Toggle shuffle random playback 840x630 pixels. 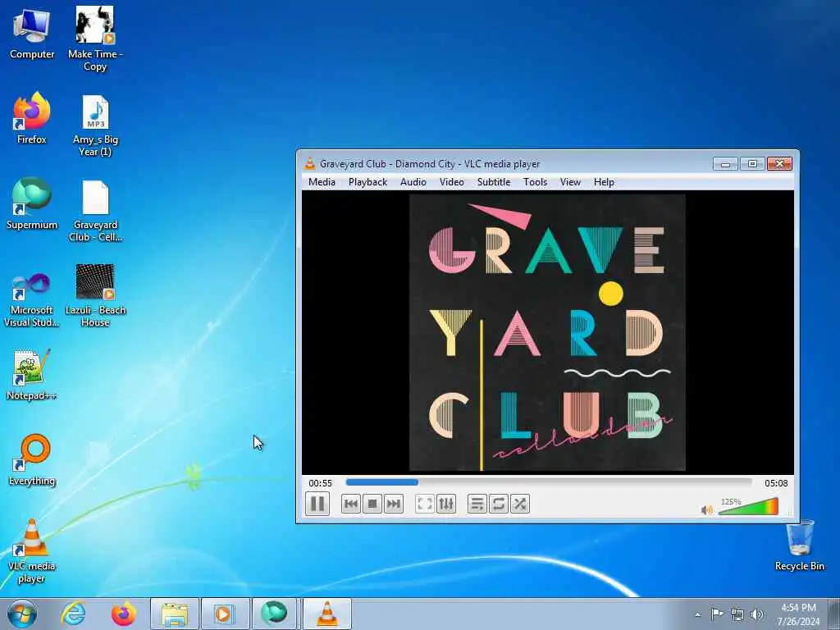click(x=519, y=504)
